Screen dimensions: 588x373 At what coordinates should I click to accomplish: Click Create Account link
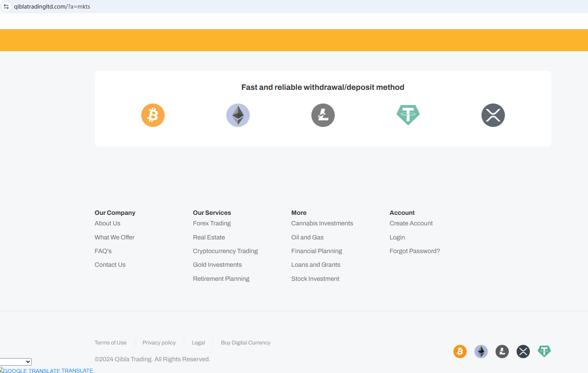[x=411, y=223]
